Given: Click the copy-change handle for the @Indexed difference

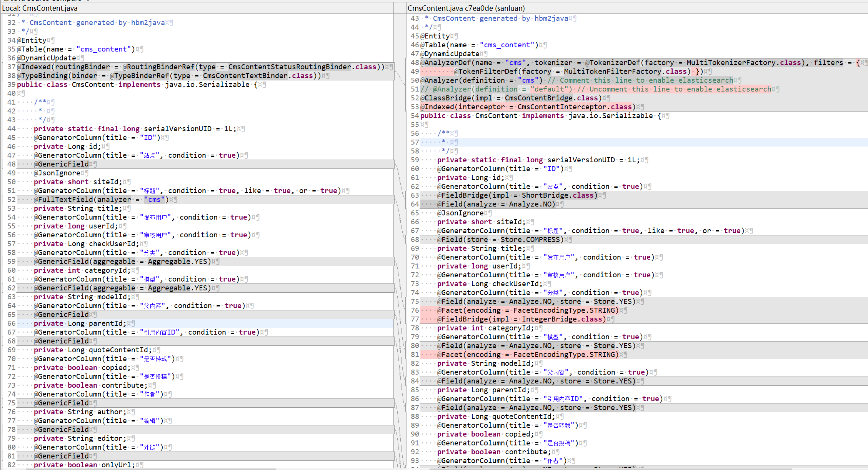Looking at the screenshot, I should pyautogui.click(x=400, y=78).
